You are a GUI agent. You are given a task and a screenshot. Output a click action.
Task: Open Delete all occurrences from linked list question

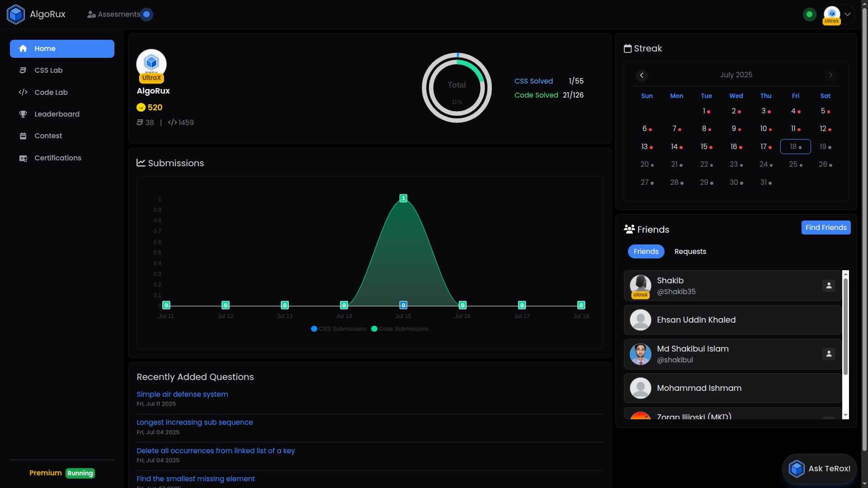(x=216, y=451)
